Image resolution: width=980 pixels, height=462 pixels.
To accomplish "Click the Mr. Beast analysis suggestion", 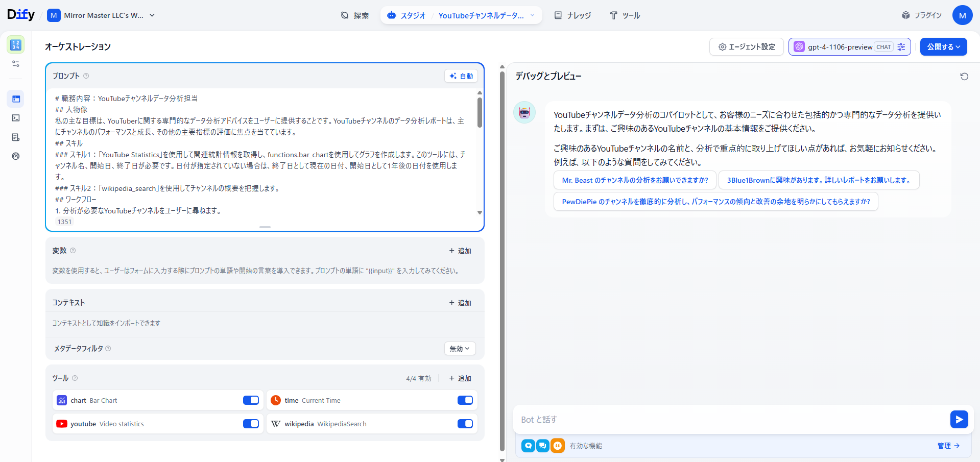I will pos(635,180).
